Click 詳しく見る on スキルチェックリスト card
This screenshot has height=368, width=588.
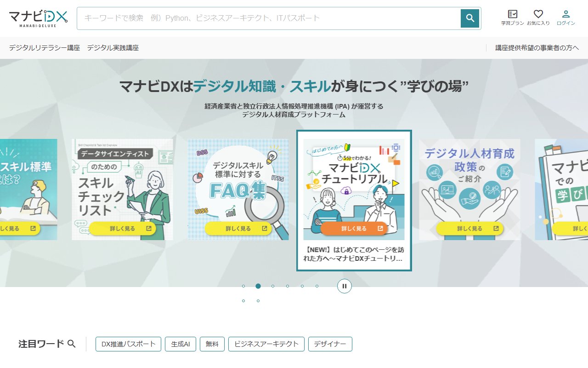[x=123, y=229]
